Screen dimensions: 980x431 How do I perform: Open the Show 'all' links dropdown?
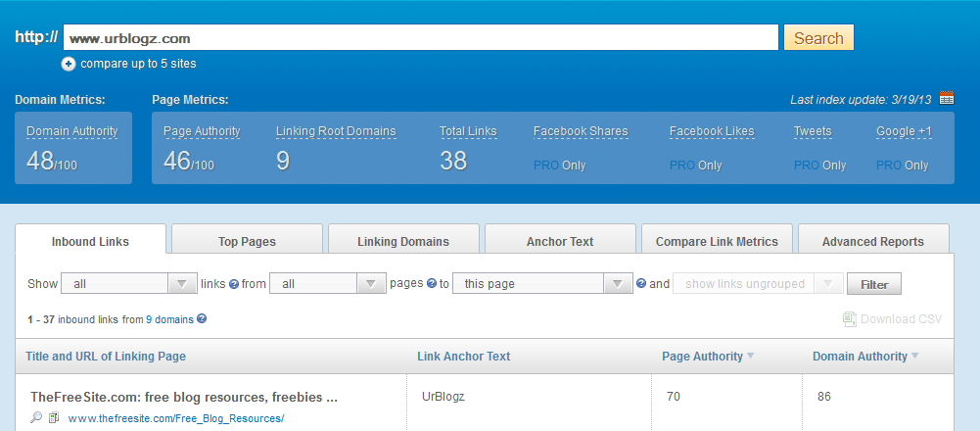(129, 283)
